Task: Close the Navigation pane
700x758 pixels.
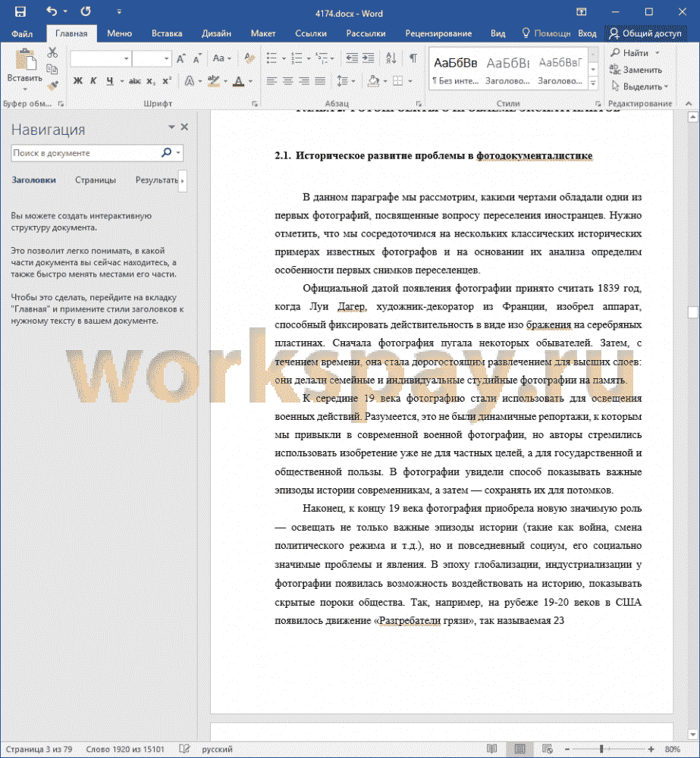Action: [x=184, y=127]
